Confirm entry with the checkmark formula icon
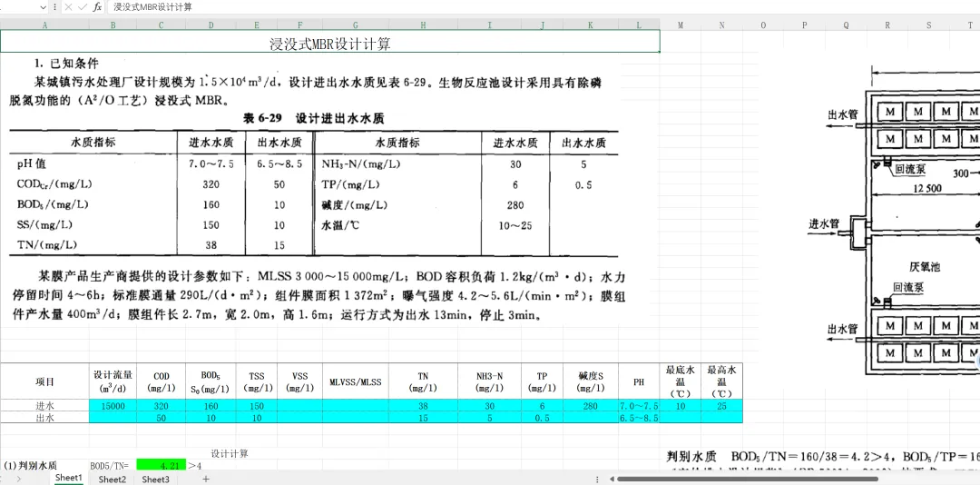Screen dimensions: 980x485 [x=82, y=7]
